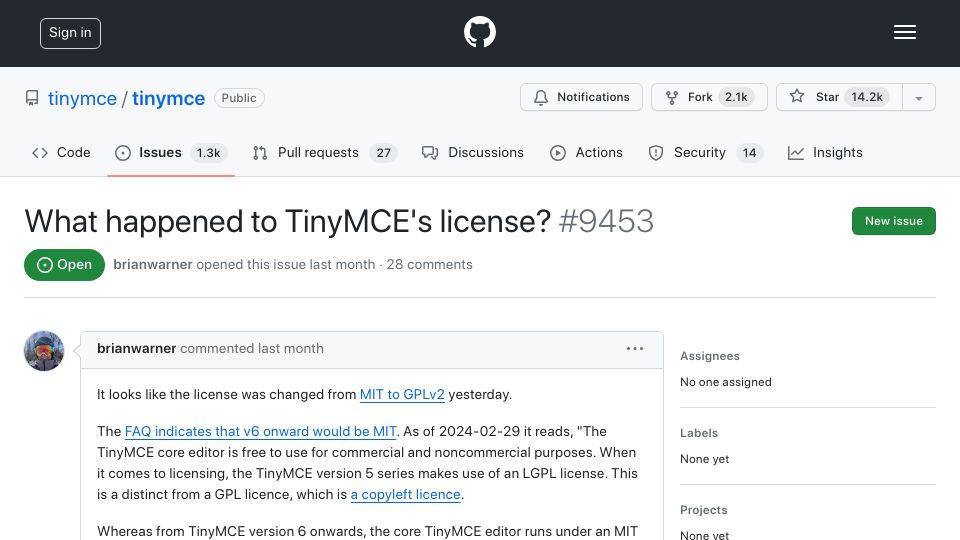This screenshot has width=960, height=540.
Task: Open brianwarner's profile from issue header
Action: (x=152, y=264)
